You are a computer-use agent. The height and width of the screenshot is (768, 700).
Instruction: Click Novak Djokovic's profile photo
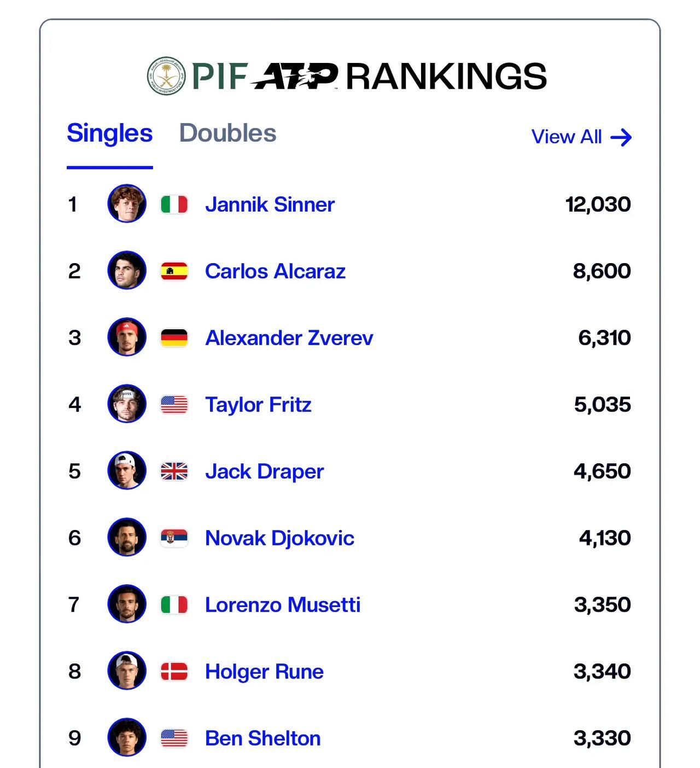[127, 537]
